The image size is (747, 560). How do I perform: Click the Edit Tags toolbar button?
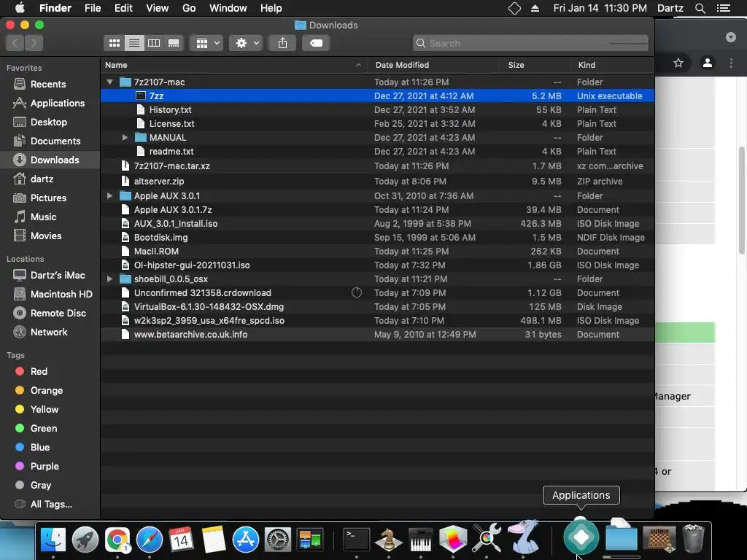[x=317, y=43]
